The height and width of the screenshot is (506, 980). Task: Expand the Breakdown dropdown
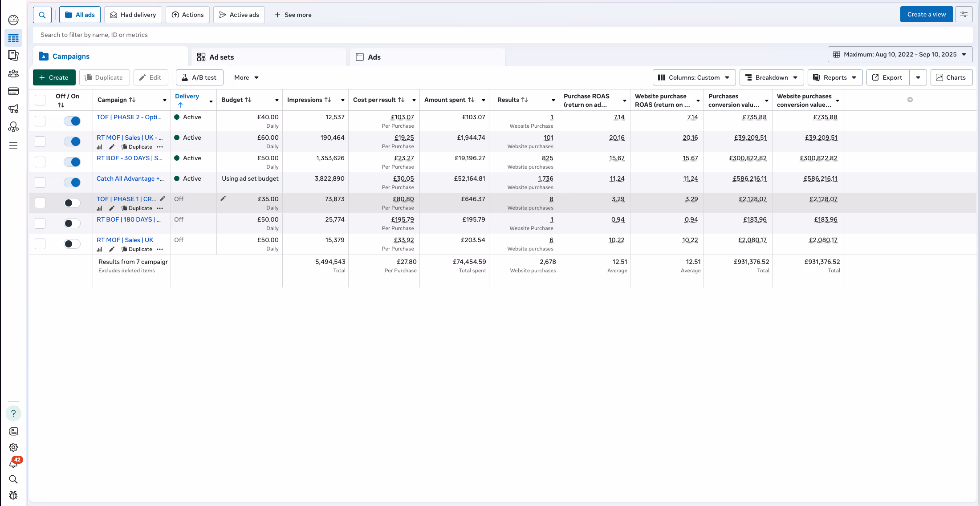772,77
